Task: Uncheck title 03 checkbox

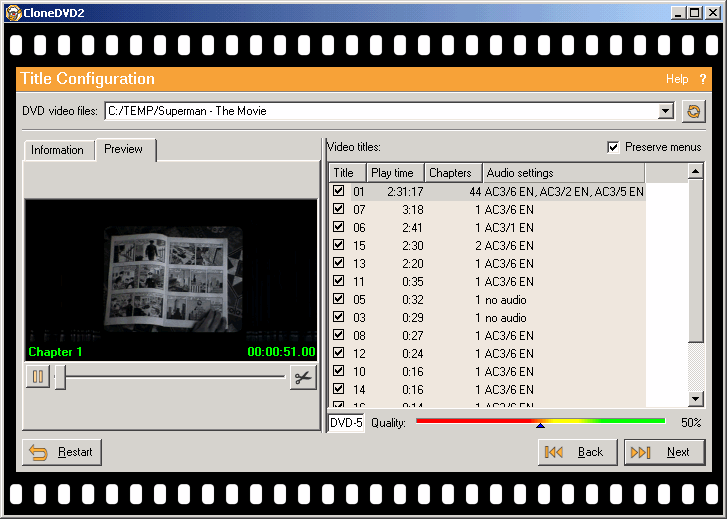Action: (x=338, y=317)
